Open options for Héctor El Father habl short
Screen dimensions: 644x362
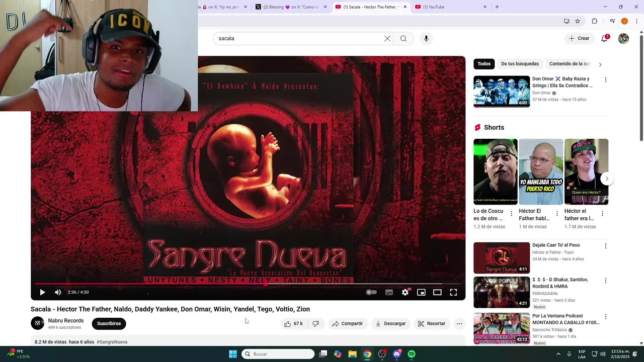pos(557,214)
